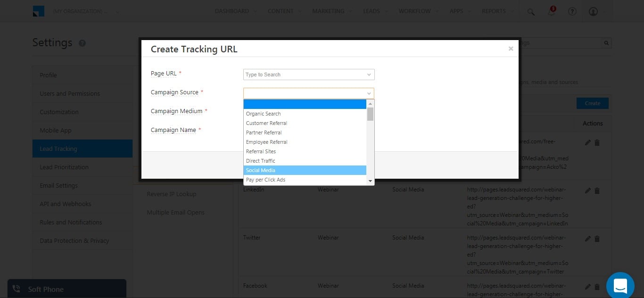Open the notifications bell icon

pos(551,12)
